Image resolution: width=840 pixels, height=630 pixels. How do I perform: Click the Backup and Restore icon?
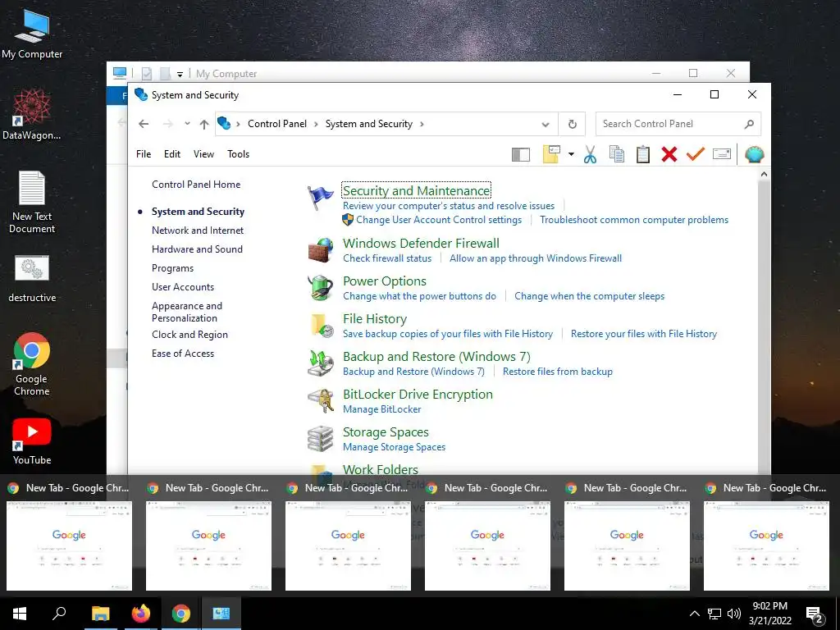coord(321,363)
